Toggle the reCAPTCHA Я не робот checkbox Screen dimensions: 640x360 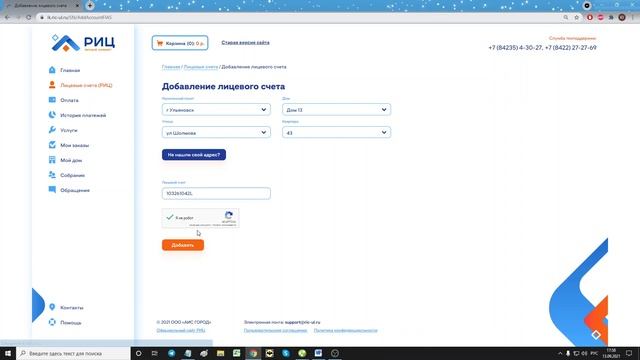coord(170,218)
